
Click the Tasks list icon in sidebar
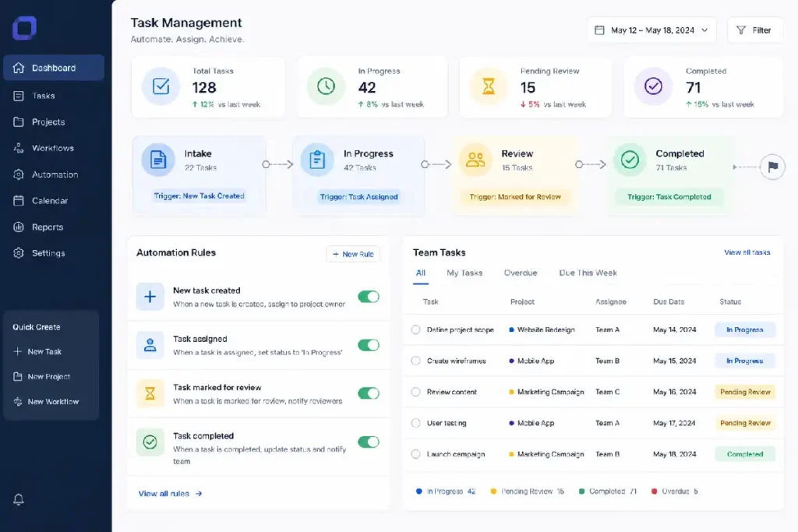[19, 96]
